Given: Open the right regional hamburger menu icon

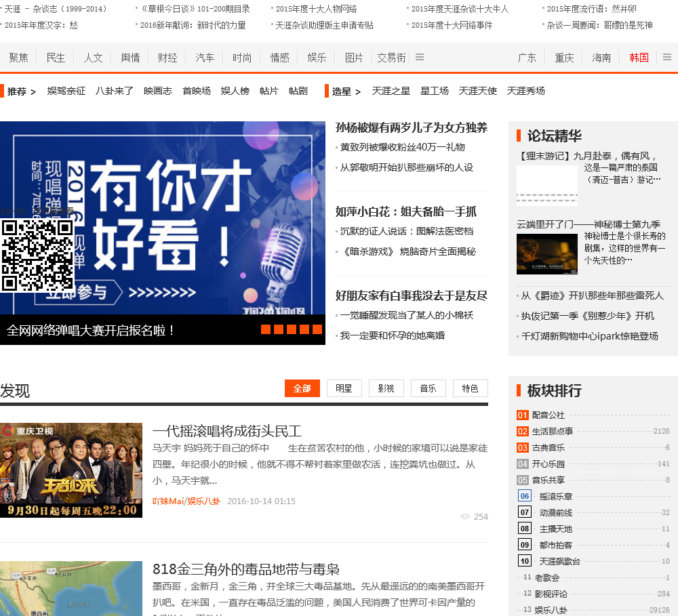Looking at the screenshot, I should point(667,58).
